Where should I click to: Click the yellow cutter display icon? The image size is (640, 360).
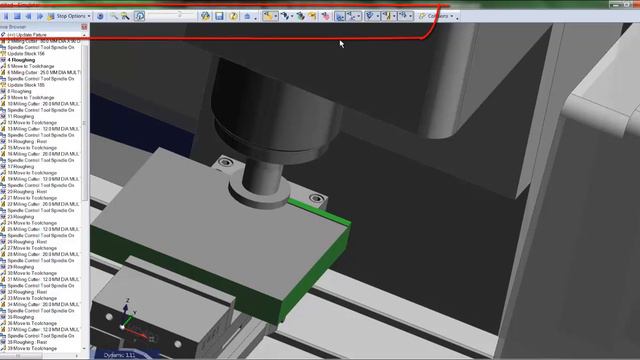(x=387, y=16)
